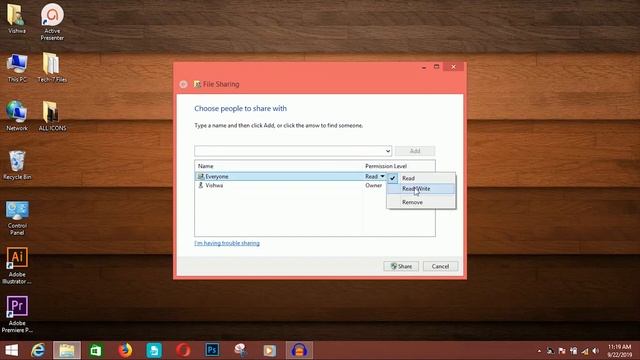This screenshot has height=360, width=640.
Task: Choose Remove from the permission menu
Action: point(421,202)
